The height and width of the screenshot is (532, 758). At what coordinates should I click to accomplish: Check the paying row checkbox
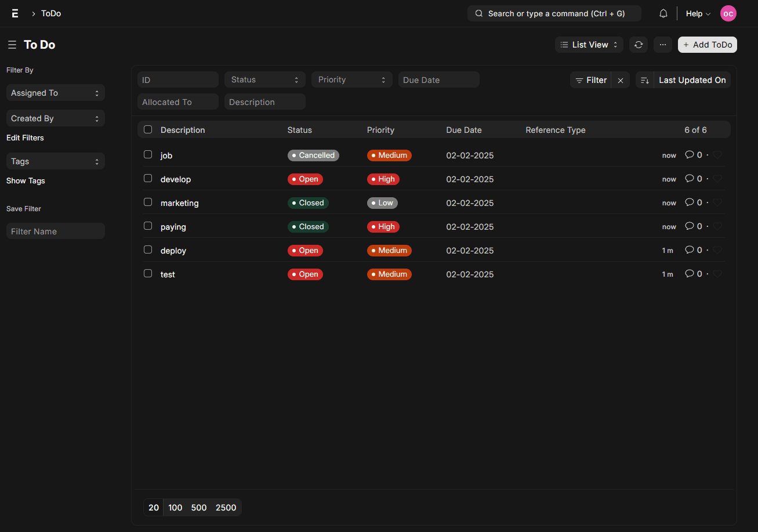(x=148, y=226)
